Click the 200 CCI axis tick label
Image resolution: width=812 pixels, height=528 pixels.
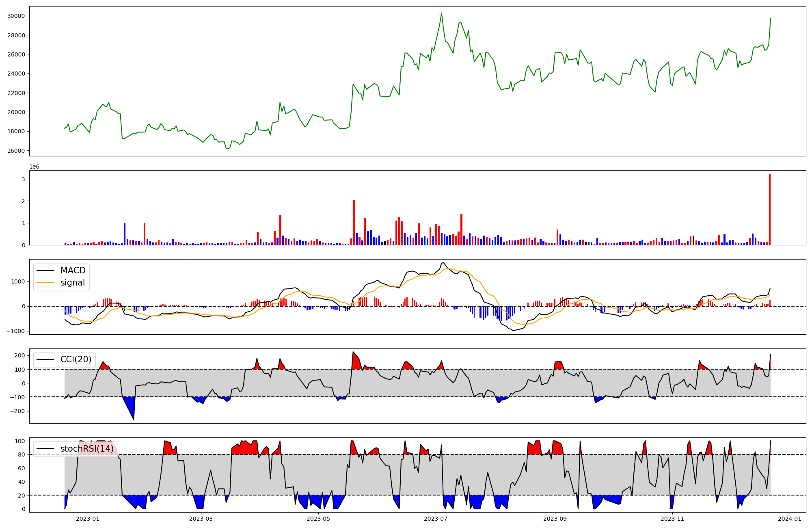pos(19,356)
